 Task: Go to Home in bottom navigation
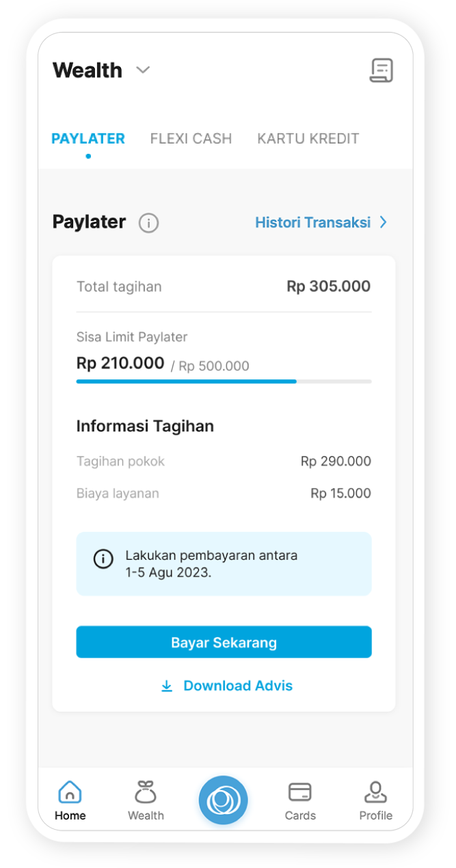coord(70,801)
